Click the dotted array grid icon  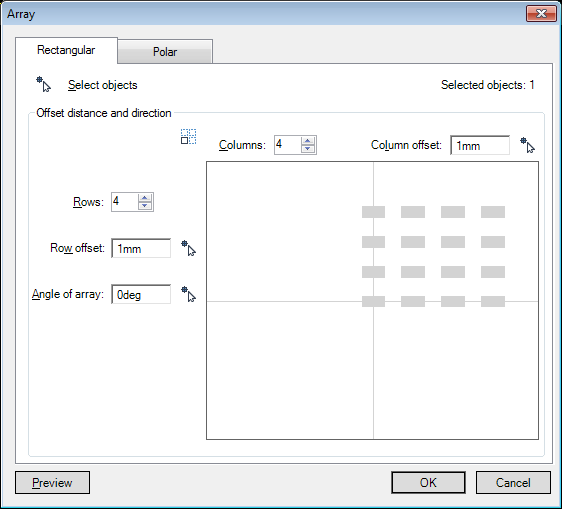188,137
